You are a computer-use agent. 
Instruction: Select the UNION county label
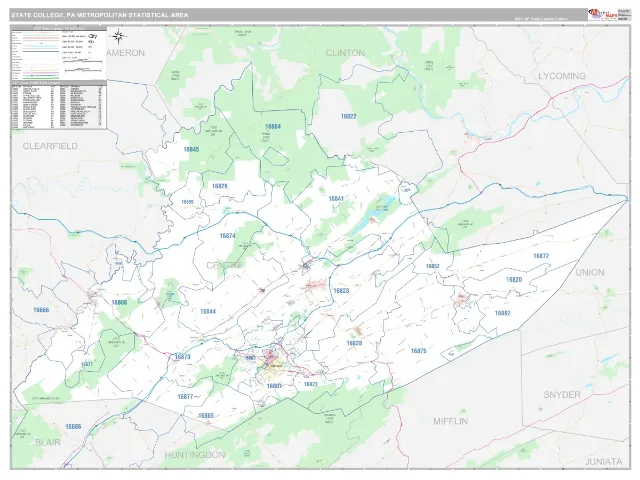(590, 272)
